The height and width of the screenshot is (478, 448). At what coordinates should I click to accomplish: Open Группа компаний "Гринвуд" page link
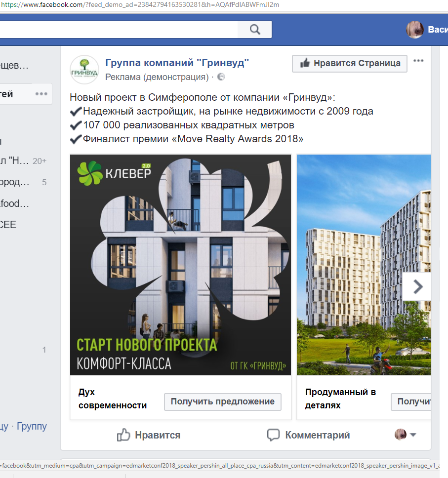(177, 63)
